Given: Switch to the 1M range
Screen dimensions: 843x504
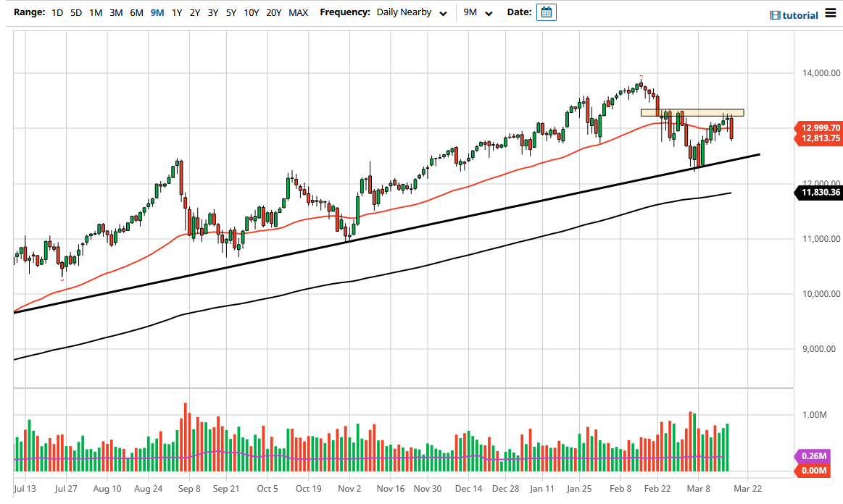Looking at the screenshot, I should coord(95,12).
